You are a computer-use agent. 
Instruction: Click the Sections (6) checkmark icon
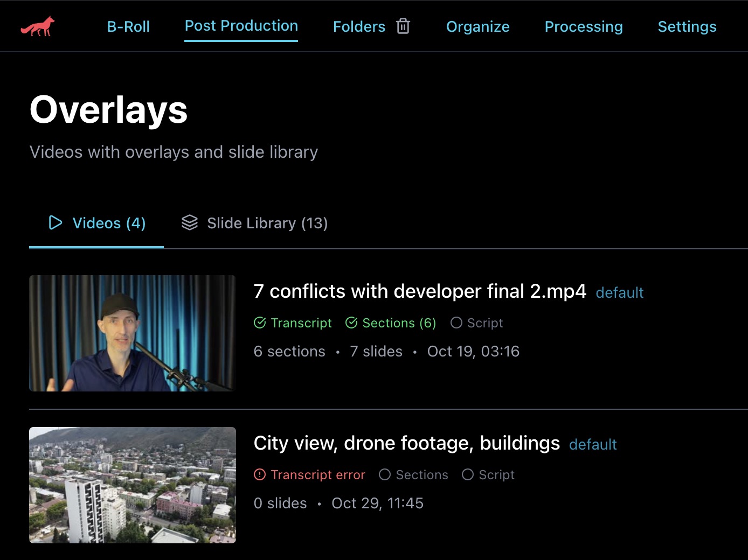pos(352,323)
